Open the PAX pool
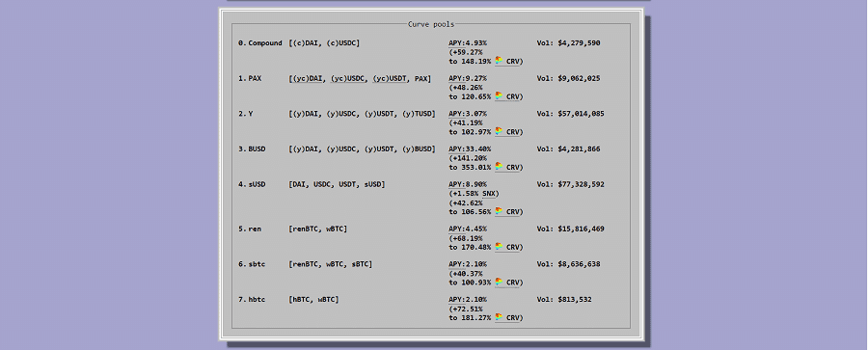Image resolution: width=868 pixels, height=350 pixels. (x=255, y=79)
